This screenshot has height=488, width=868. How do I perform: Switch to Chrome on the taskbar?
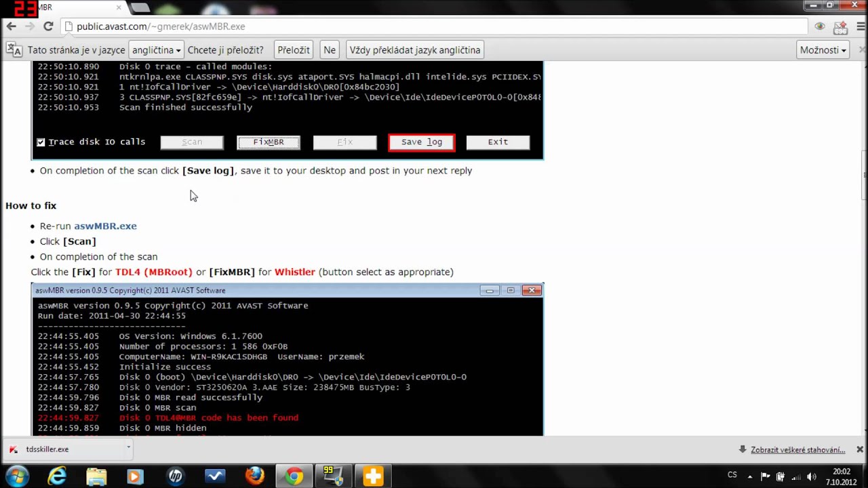click(x=294, y=476)
